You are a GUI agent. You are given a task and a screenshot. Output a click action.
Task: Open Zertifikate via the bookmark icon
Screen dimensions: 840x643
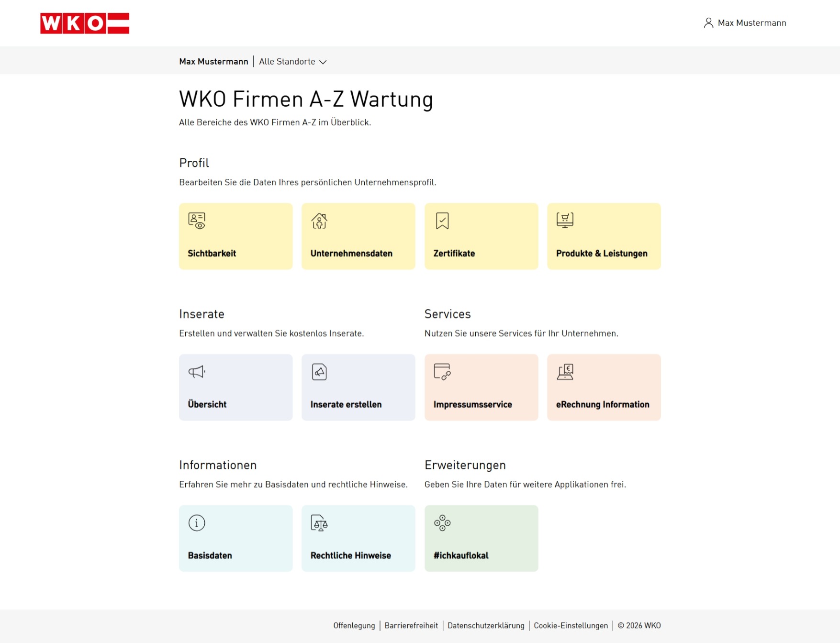point(442,221)
